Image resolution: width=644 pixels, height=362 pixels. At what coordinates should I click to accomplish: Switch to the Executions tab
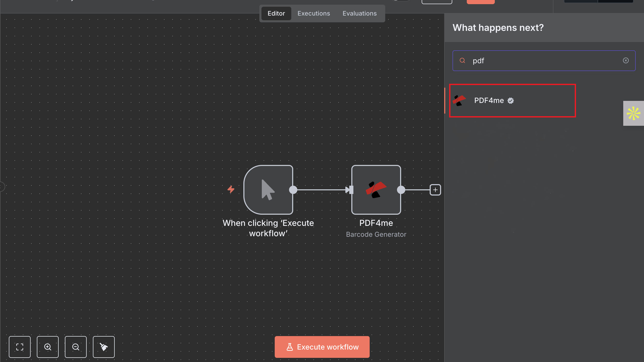tap(314, 13)
